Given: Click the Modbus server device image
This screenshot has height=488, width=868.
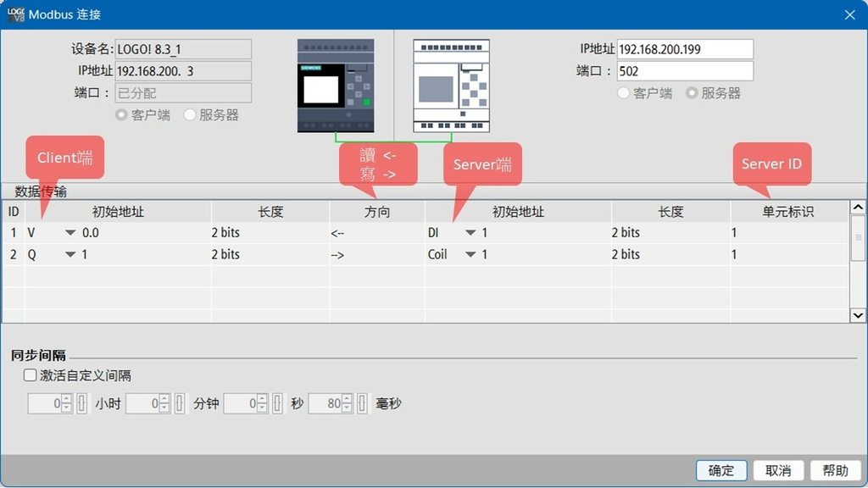Looking at the screenshot, I should click(451, 86).
